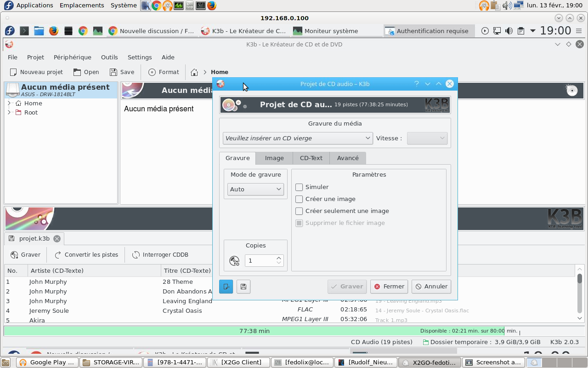Viewport: 588px width, 368px height.
Task: Launch Chrome from the top GNOME panel
Action: coord(157,6)
